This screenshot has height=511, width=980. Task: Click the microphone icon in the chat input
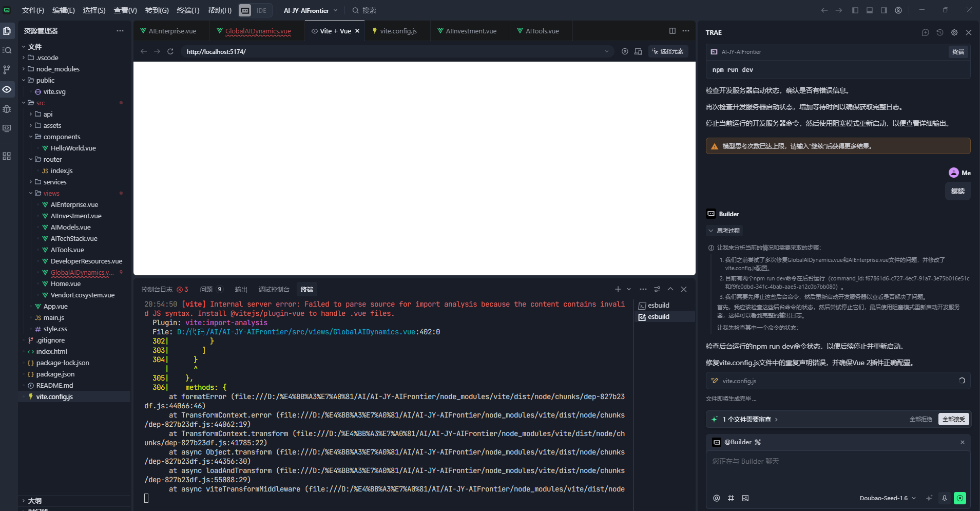point(944,498)
